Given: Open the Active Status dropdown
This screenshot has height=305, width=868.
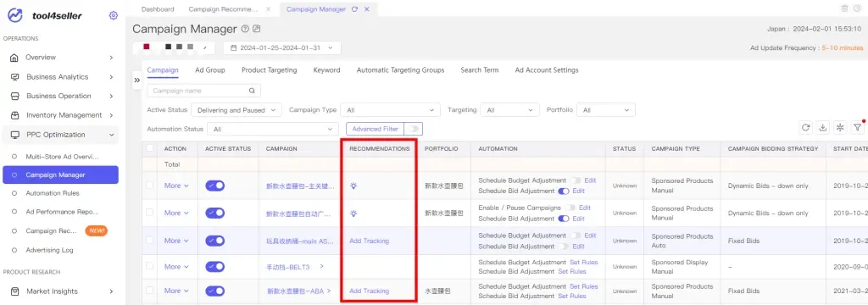Looking at the screenshot, I should tap(236, 110).
